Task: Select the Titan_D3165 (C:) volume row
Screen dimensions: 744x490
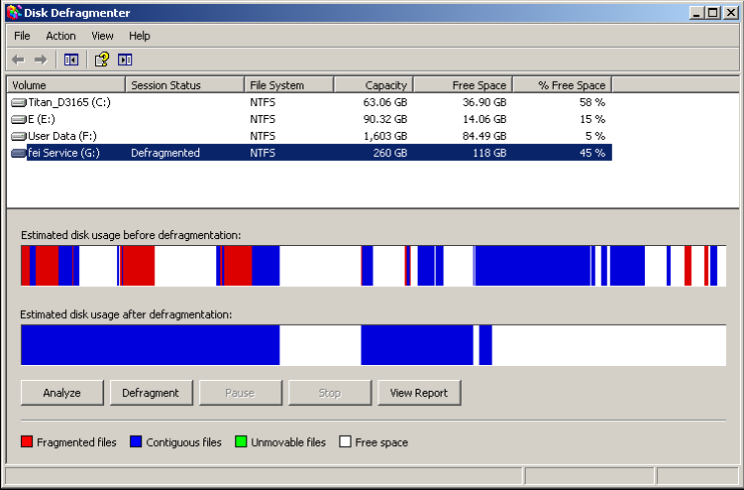Action: click(310, 102)
